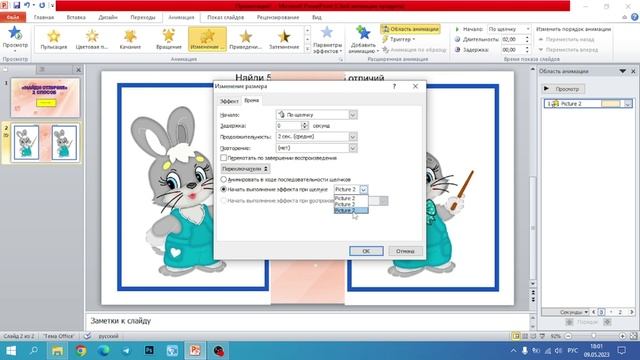
Task: Select the Качание animation effect
Action: [130, 40]
